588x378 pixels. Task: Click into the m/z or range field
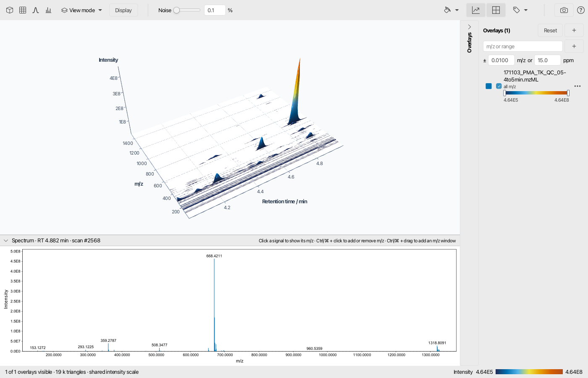pos(523,46)
